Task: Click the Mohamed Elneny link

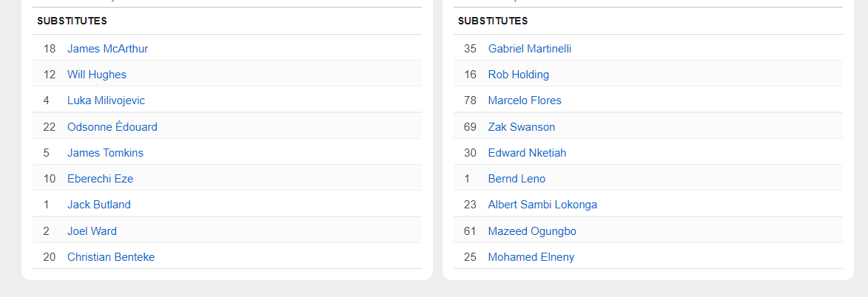Action: (x=531, y=257)
